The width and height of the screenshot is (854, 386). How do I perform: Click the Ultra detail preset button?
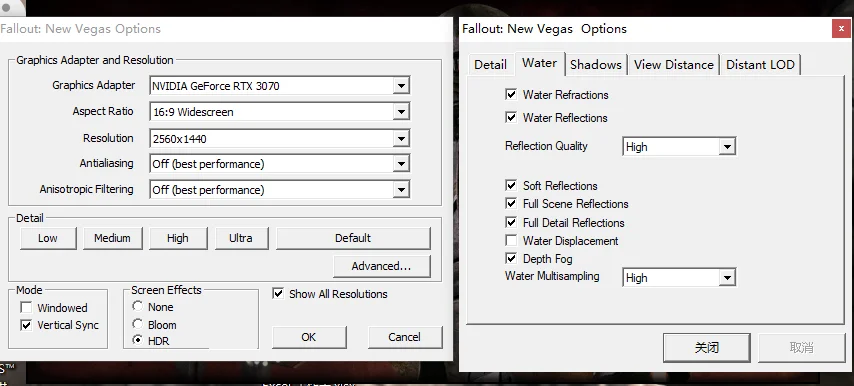coord(241,238)
